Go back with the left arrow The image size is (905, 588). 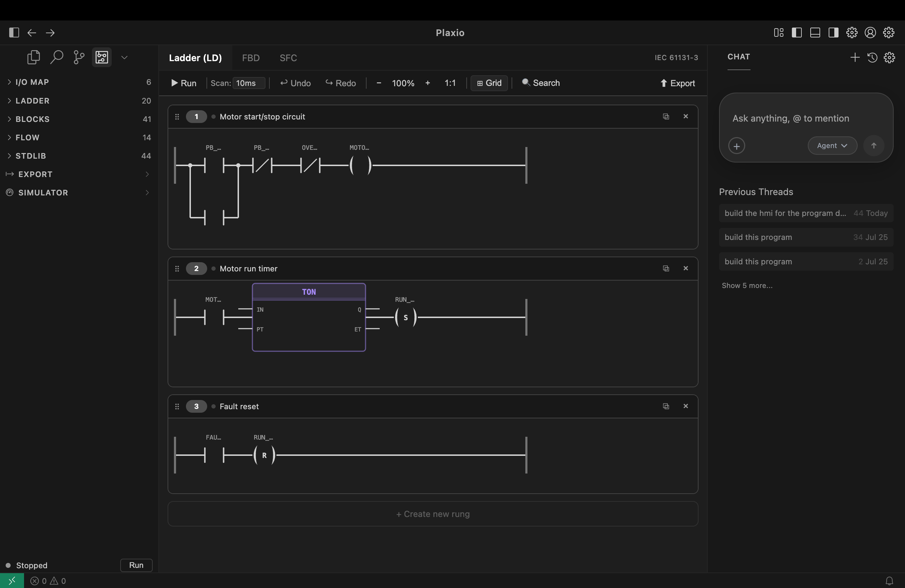click(32, 33)
